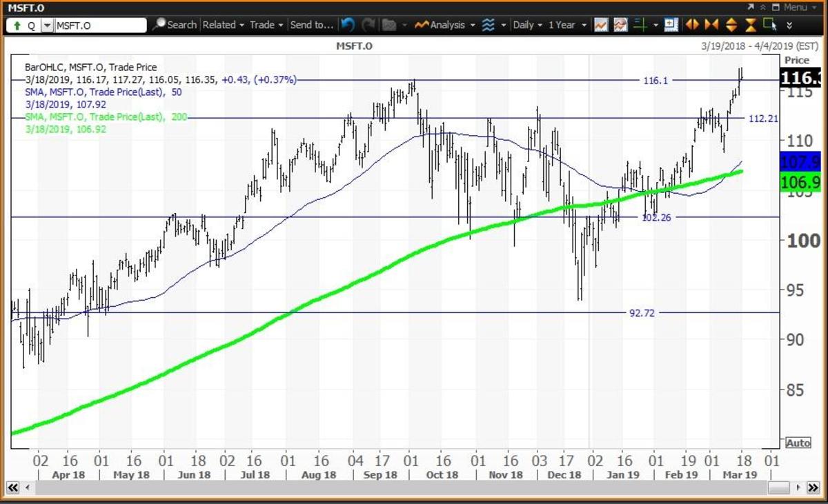Click the green rectangle pointer select icon

click(770, 25)
